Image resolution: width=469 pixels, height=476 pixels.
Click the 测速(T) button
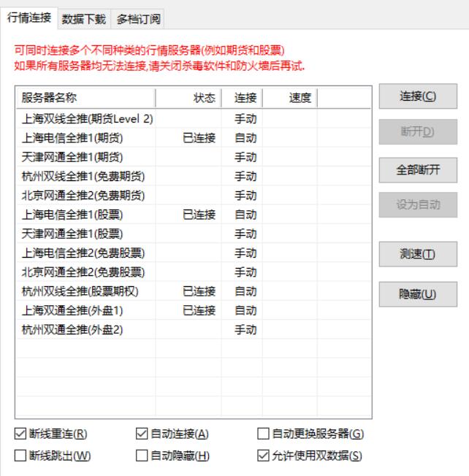[x=418, y=254]
